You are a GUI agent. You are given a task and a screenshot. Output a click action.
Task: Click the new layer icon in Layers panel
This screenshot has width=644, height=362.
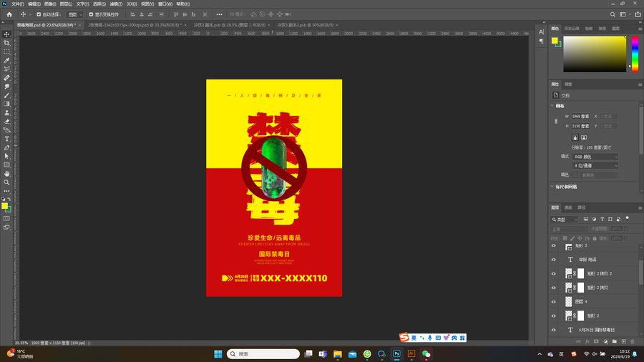coord(623,341)
